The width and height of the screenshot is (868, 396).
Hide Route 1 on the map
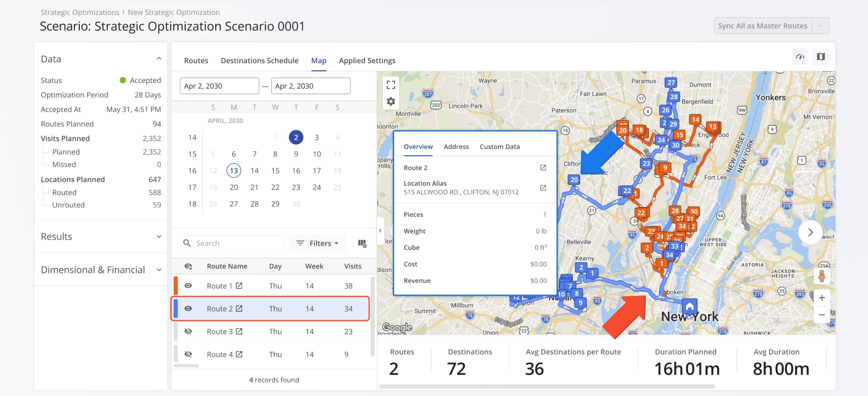[188, 286]
